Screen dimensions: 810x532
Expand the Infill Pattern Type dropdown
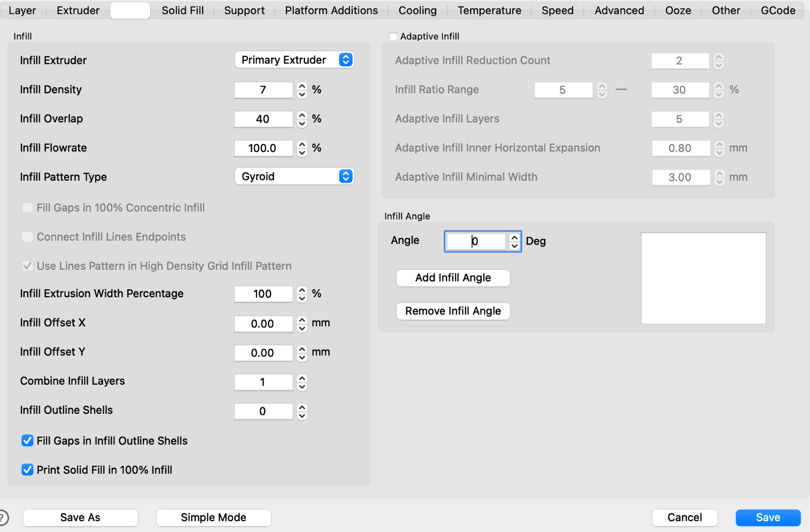[294, 176]
